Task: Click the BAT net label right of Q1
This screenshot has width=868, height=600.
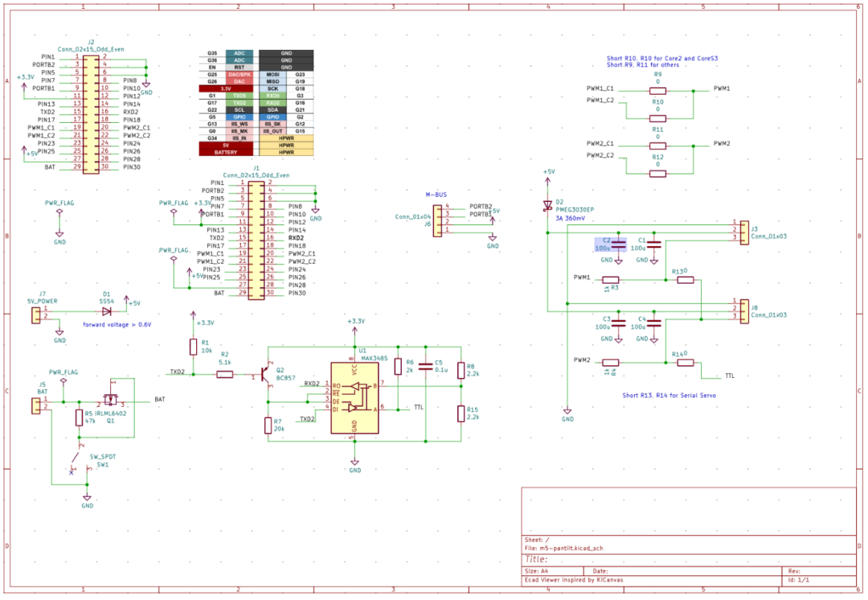Action: click(159, 400)
